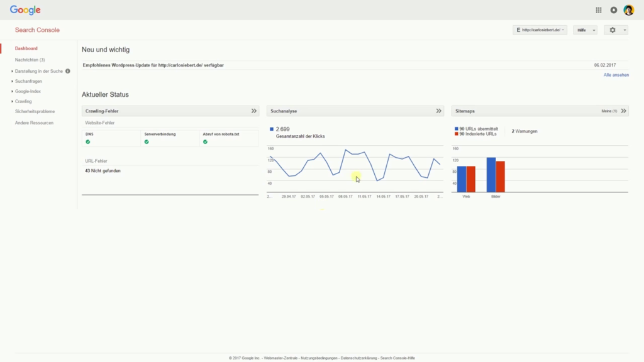Image resolution: width=644 pixels, height=362 pixels.
Task: Click 2 Warnungen in Sitemaps
Action: [525, 131]
